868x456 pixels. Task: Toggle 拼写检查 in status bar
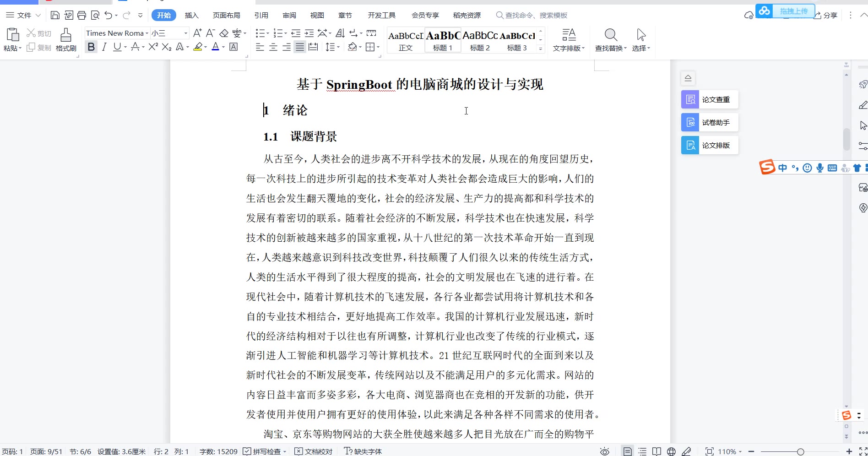tap(264, 451)
